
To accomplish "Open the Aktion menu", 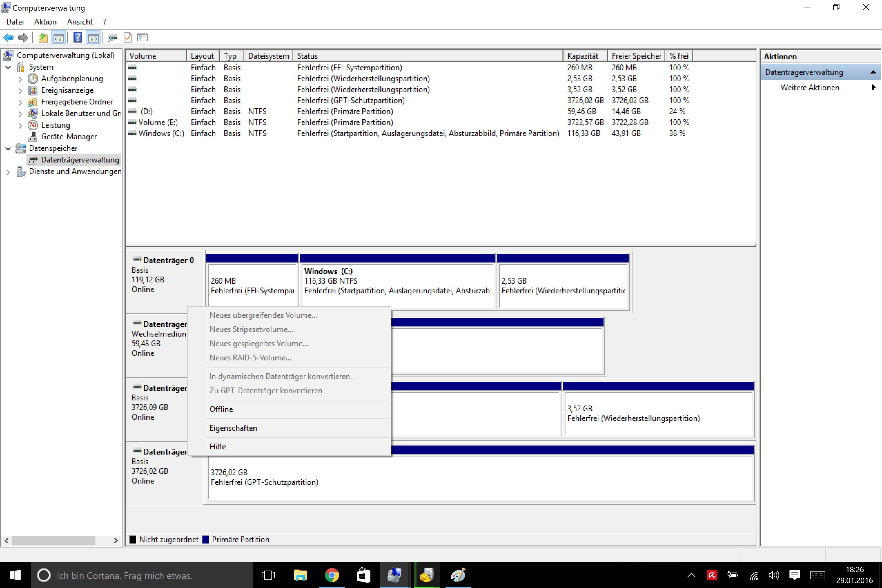I will tap(45, 22).
